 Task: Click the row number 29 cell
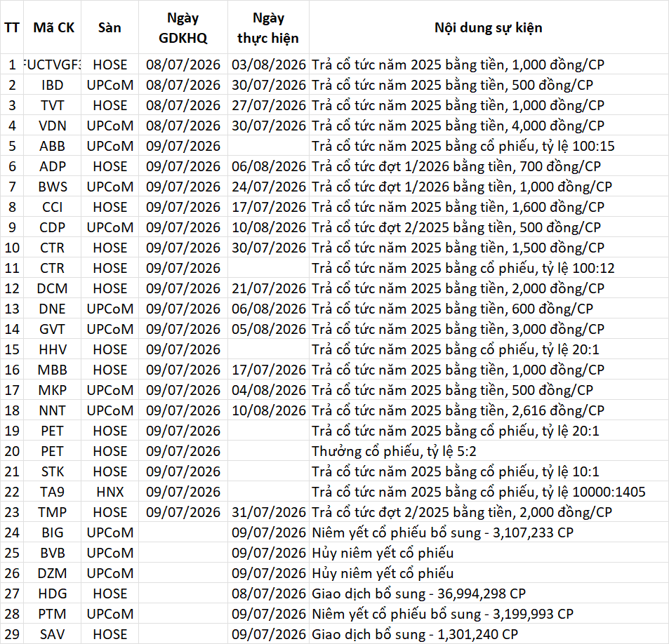pyautogui.click(x=12, y=634)
